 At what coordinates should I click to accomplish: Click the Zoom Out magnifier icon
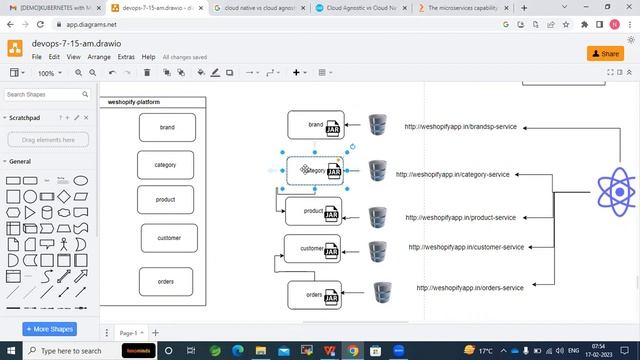(x=93, y=73)
